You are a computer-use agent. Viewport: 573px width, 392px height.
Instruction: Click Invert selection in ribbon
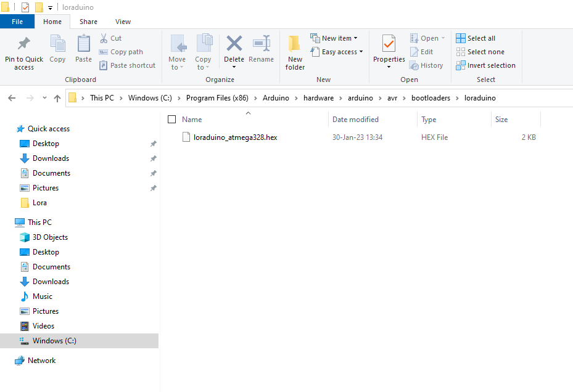tap(485, 65)
